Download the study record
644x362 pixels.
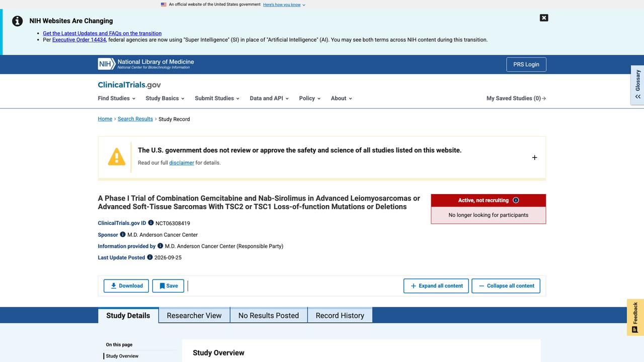pos(126,286)
